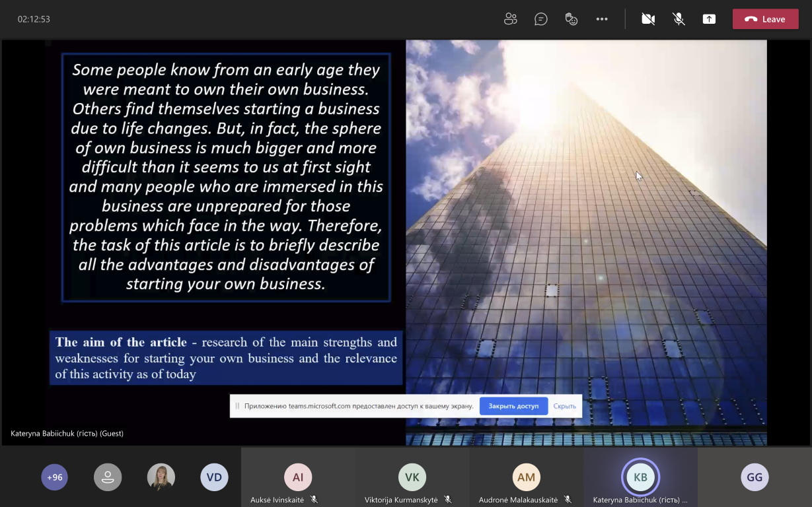Image resolution: width=812 pixels, height=507 pixels.
Task: Leave the meeting
Action: click(765, 19)
